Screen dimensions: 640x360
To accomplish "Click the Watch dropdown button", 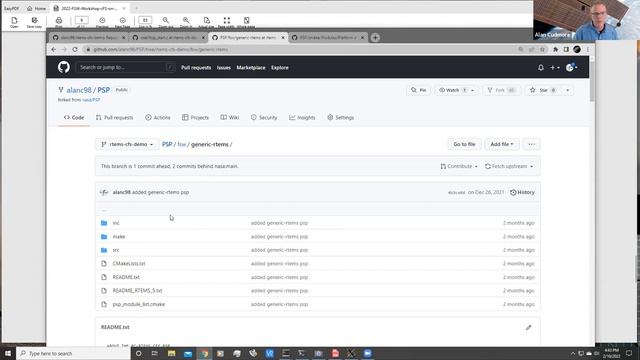I will (456, 90).
